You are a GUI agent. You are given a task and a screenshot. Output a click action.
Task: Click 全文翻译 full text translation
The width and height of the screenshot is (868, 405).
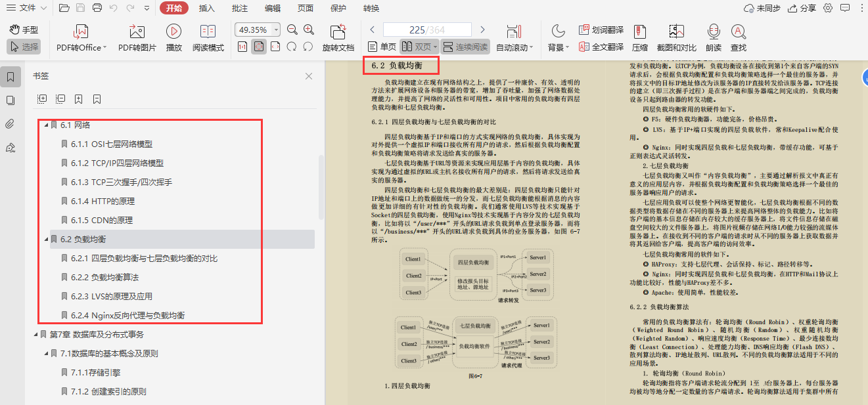click(601, 47)
